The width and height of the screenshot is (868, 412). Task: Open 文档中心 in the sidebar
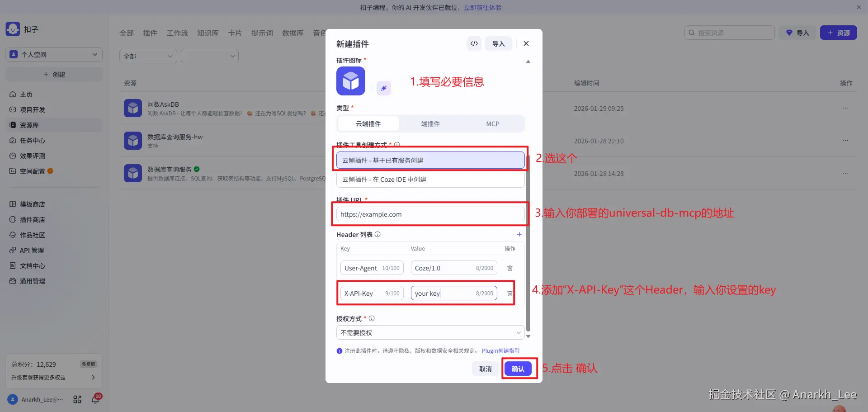[54, 266]
